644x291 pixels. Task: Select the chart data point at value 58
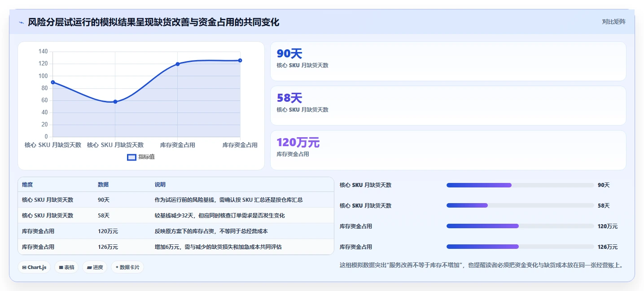115,102
